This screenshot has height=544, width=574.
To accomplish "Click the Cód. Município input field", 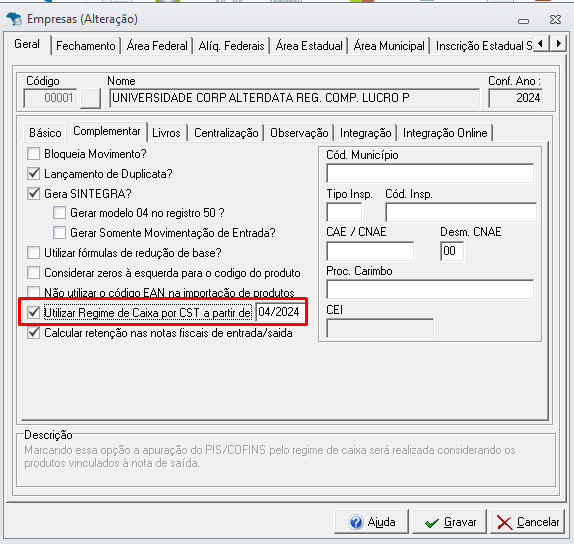I will 430,174.
